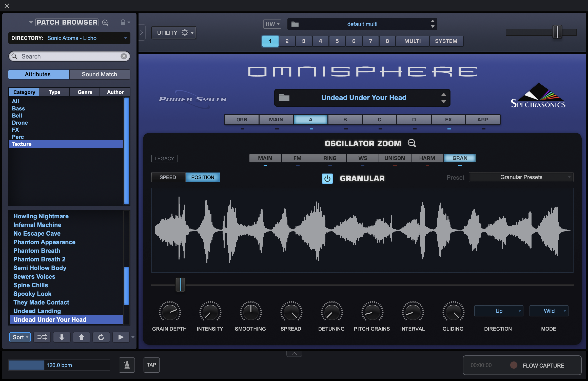Switch to the Genre filter column
This screenshot has height=381, width=588.
85,92
